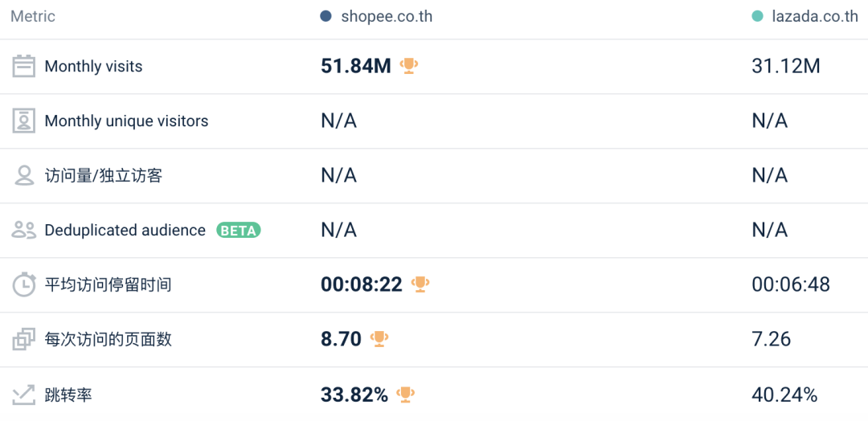868x421 pixels.
Task: Click the bounce arrow icon beside 跳转率
Action: [24, 394]
